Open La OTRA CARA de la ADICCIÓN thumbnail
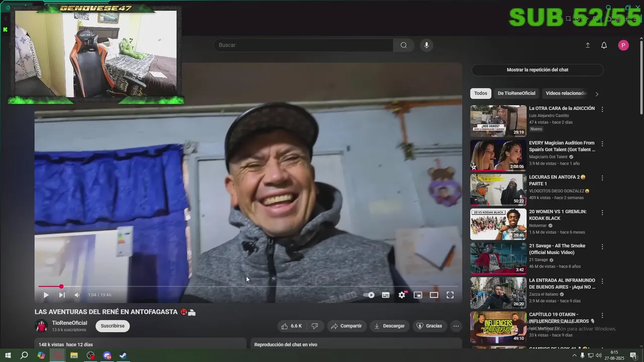The image size is (644, 362). click(498, 121)
